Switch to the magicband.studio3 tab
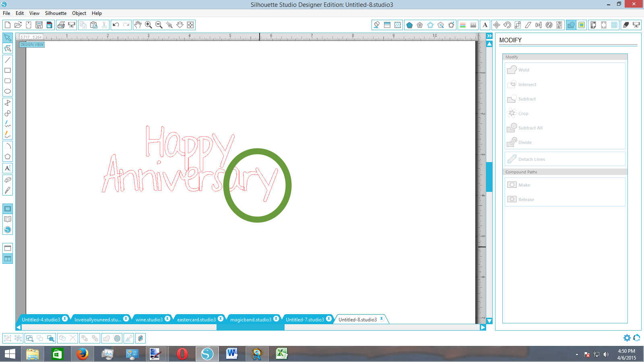This screenshot has height=362, width=644. click(x=251, y=320)
